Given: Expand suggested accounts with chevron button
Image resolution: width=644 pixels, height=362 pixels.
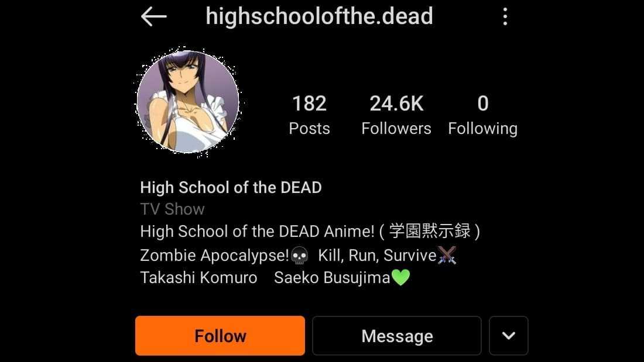Looking at the screenshot, I should [508, 336].
